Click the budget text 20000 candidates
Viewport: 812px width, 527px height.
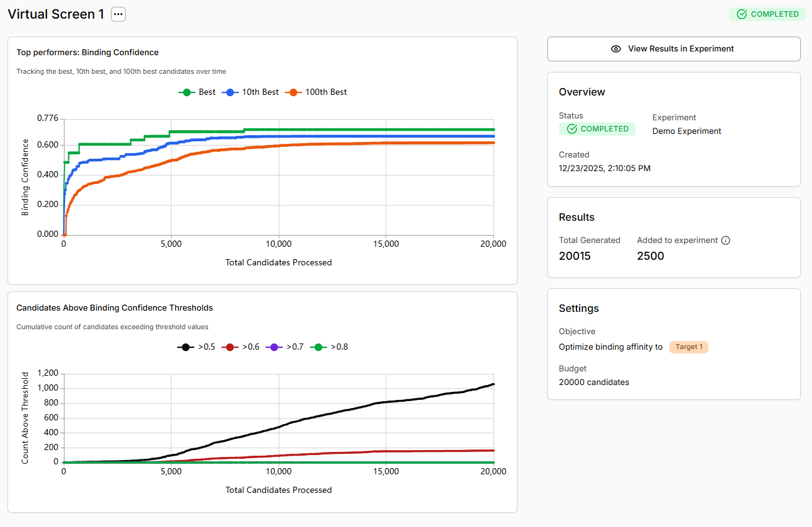(x=594, y=383)
